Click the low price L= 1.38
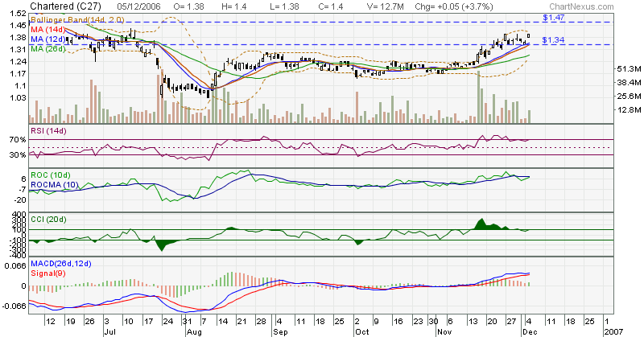This screenshot has width=644, height=337. click(284, 6)
